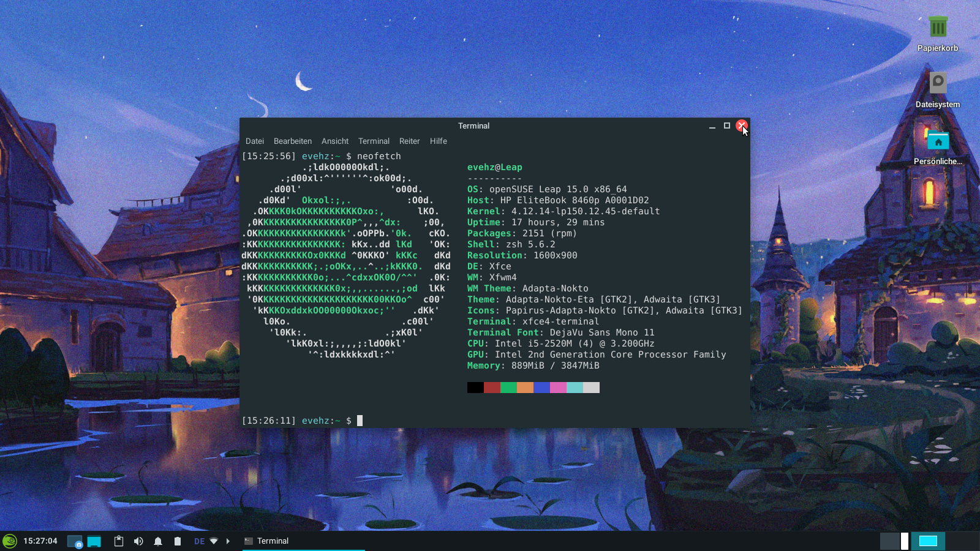Click the "4.12.14-lp150.12.45-default" kernel text
The width and height of the screenshot is (980, 551).
[x=586, y=212]
